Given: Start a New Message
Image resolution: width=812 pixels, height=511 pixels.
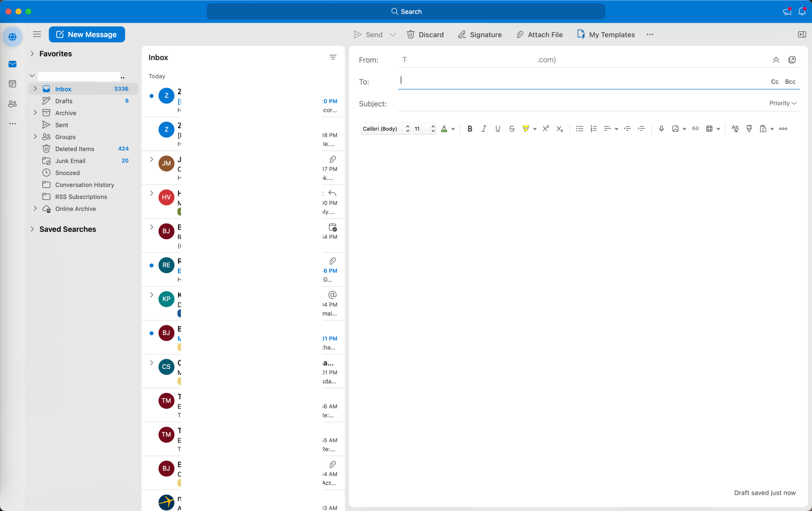Looking at the screenshot, I should [87, 34].
